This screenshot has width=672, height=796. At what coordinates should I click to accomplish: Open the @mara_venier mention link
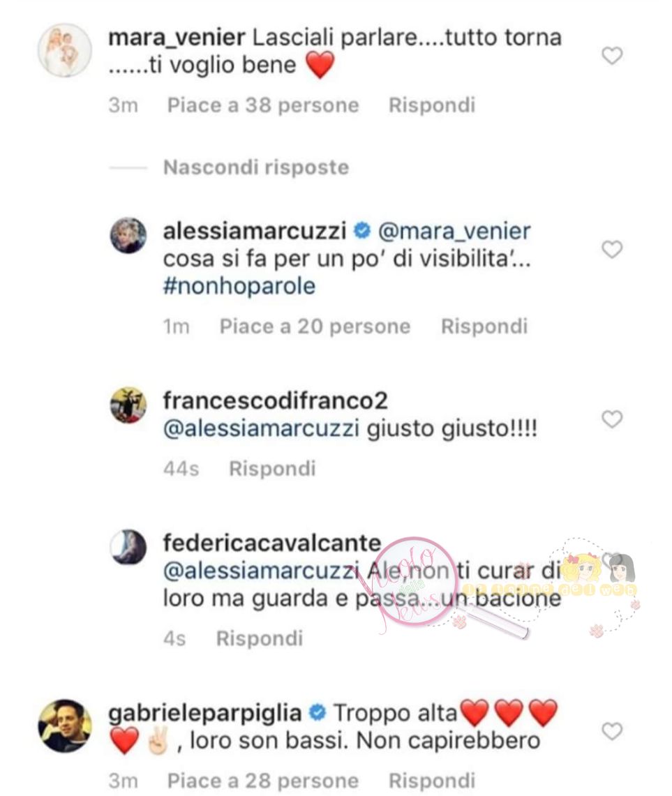click(454, 232)
